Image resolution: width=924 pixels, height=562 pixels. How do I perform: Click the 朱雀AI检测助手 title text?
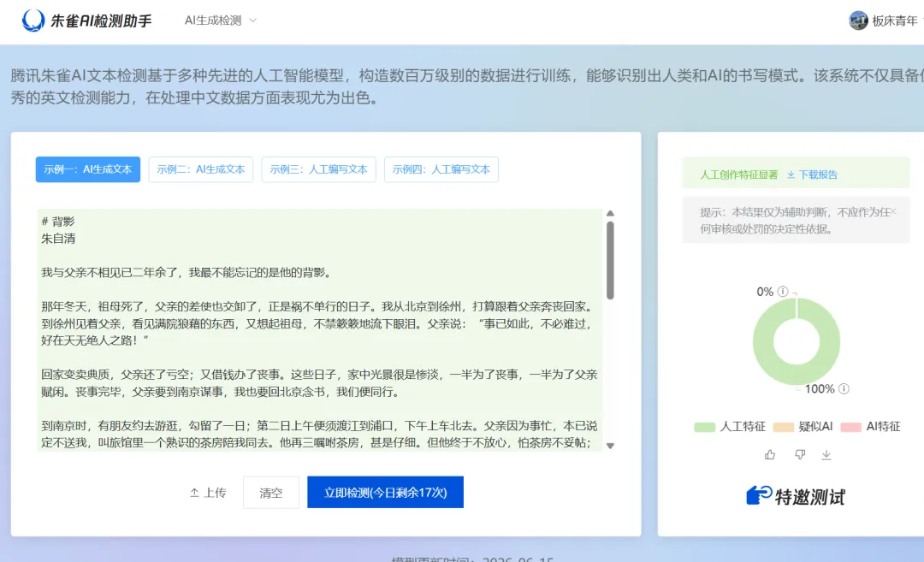tap(101, 21)
